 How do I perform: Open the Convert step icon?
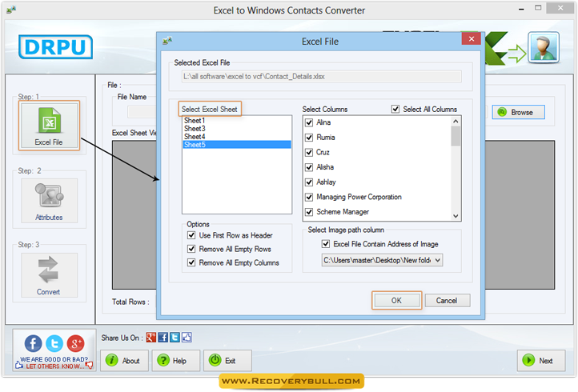49,275
